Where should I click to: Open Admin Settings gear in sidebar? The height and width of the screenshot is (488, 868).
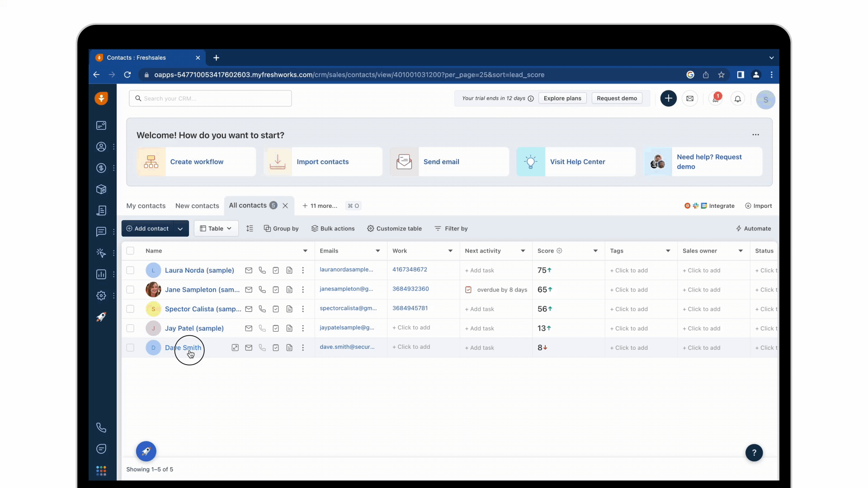[101, 296]
